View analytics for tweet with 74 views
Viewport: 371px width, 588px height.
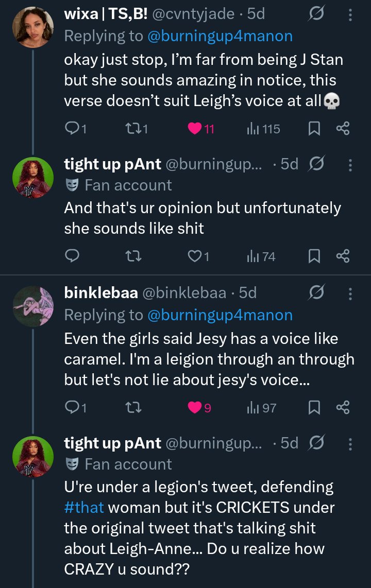[x=261, y=255]
